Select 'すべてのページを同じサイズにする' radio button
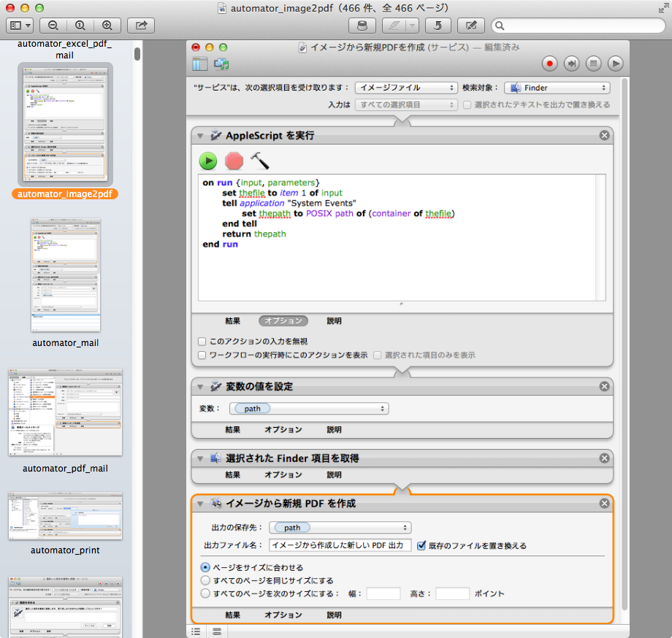Viewport: 672px width, 638px height. [x=205, y=580]
